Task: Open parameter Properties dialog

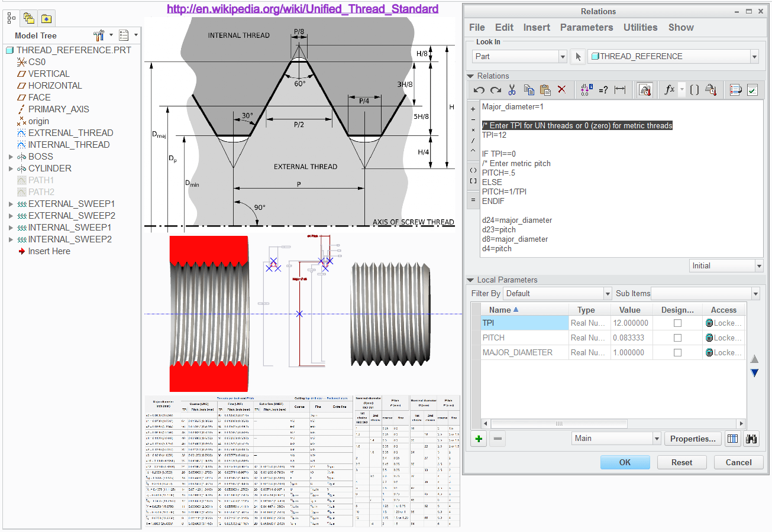Action: click(x=693, y=439)
